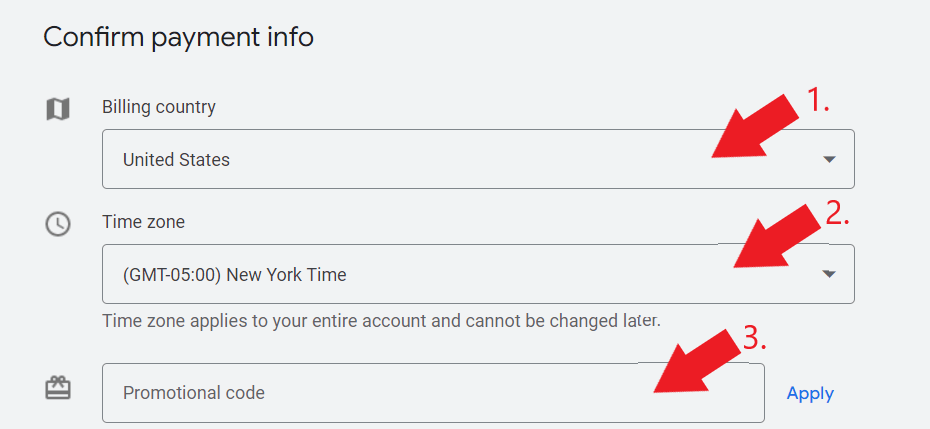Click the Time zone label
The width and height of the screenshot is (930, 429).
[143, 222]
